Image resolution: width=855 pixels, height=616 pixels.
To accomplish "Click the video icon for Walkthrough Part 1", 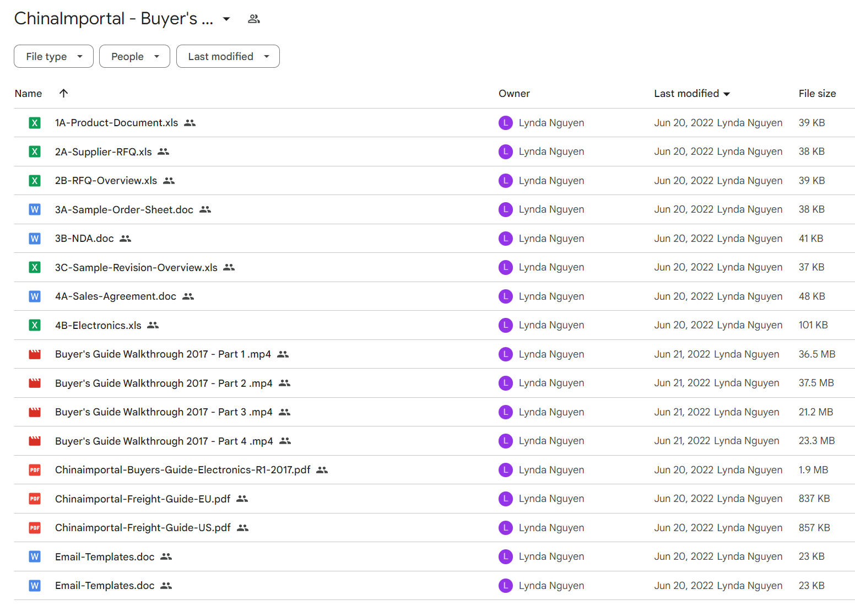I will click(x=35, y=354).
